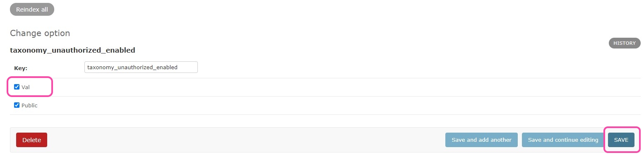Click the Val label text
644x155 pixels.
click(25, 87)
